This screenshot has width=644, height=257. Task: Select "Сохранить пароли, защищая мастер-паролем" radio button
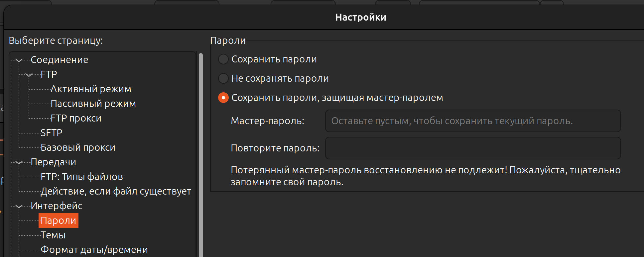[223, 98]
